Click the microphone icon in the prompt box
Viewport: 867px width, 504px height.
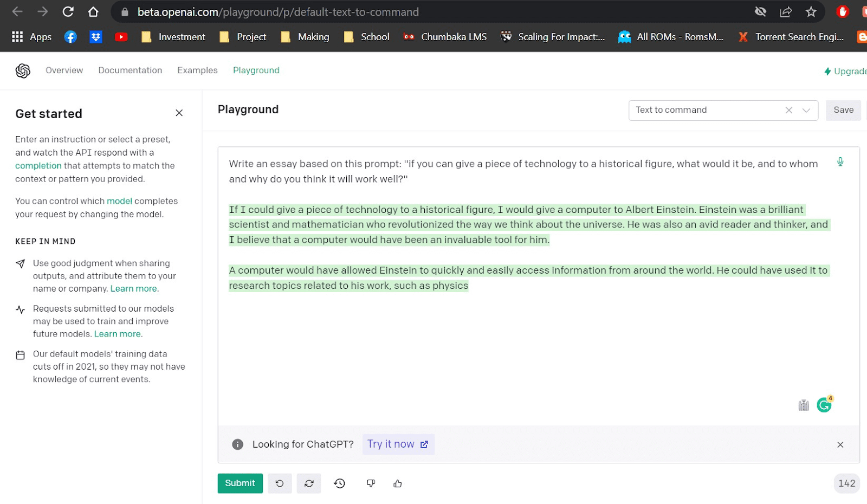[x=840, y=161]
